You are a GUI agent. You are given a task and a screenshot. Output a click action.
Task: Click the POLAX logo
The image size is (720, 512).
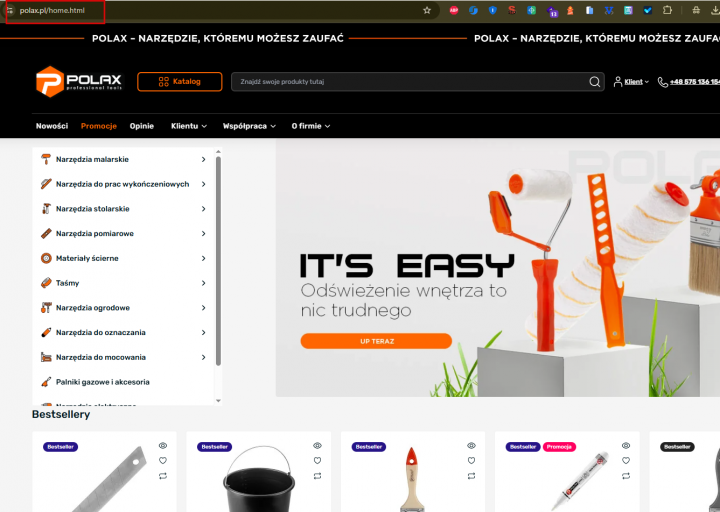click(x=79, y=82)
